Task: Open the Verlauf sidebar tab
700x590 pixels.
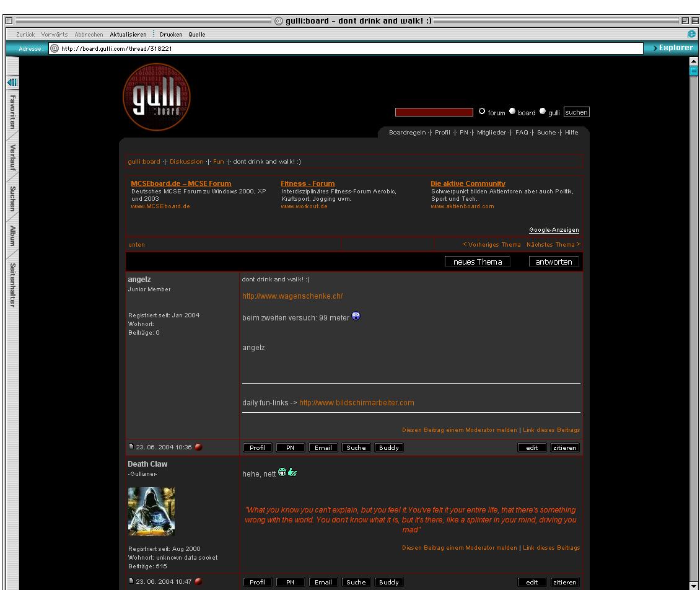Action: [12, 157]
